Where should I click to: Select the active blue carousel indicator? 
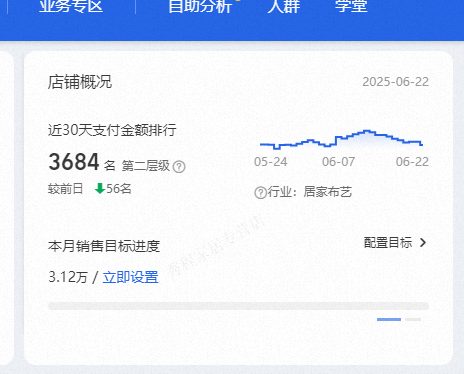click(x=389, y=319)
